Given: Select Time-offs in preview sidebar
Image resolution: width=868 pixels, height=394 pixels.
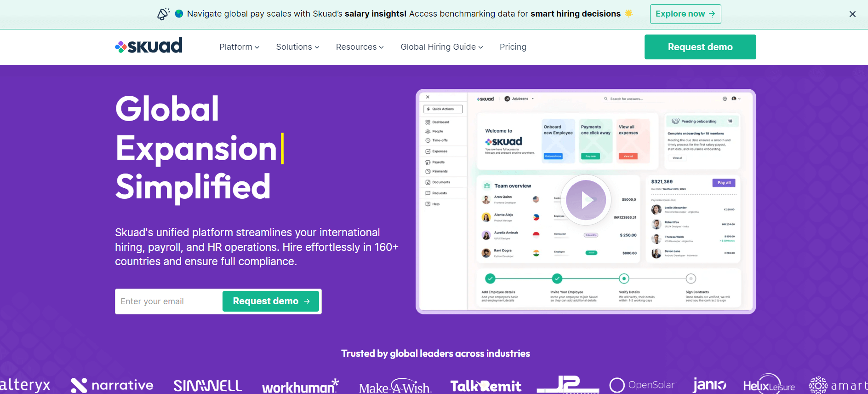Looking at the screenshot, I should [x=436, y=140].
